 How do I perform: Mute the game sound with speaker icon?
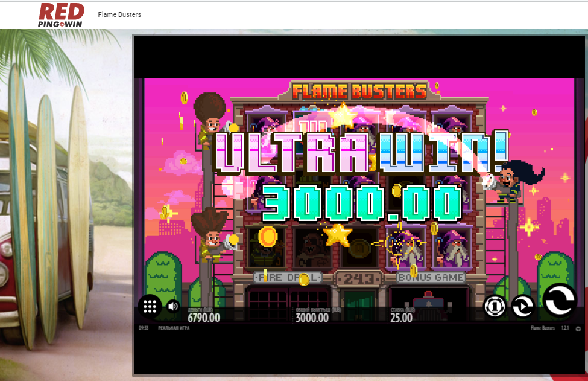tap(173, 307)
